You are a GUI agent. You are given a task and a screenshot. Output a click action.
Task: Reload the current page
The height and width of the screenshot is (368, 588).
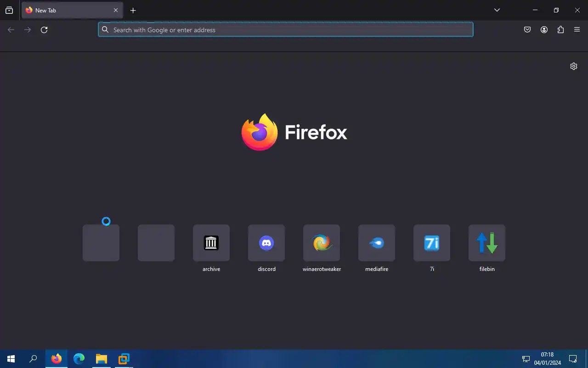coord(44,30)
